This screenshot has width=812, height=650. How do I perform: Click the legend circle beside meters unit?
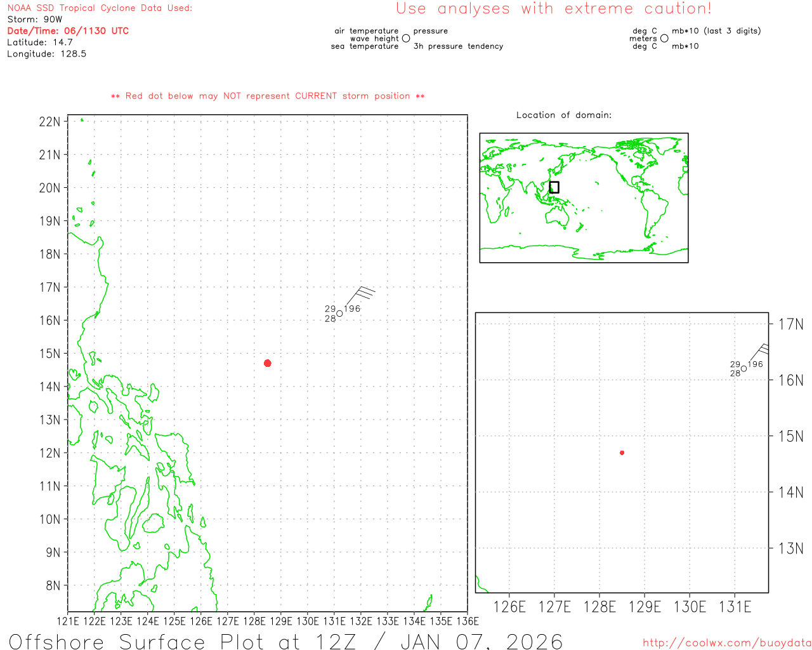pos(664,39)
